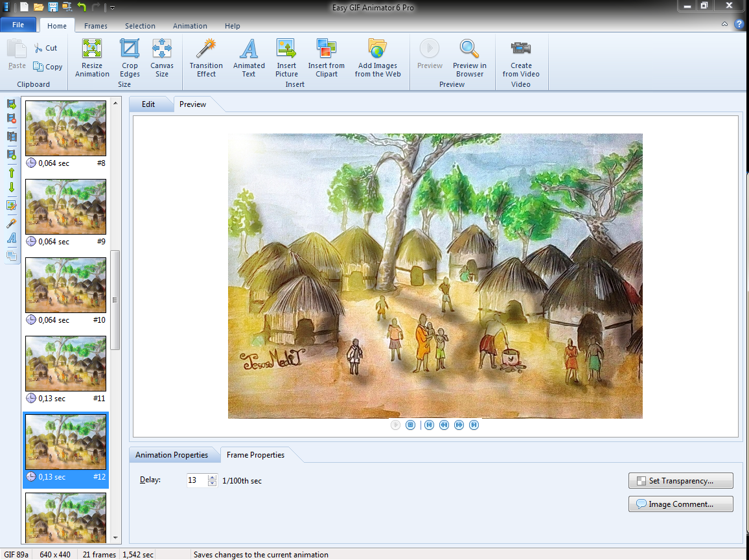This screenshot has height=560, width=749.
Task: Click '640 x 440' in status bar
Action: 55,555
